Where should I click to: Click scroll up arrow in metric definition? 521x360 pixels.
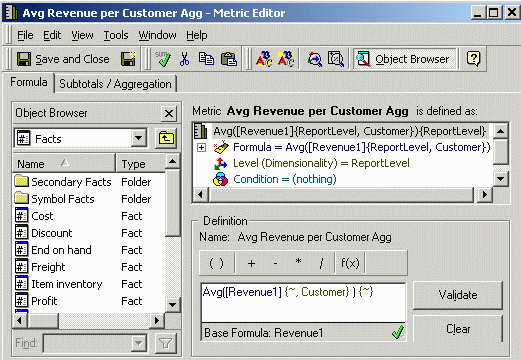(501, 131)
